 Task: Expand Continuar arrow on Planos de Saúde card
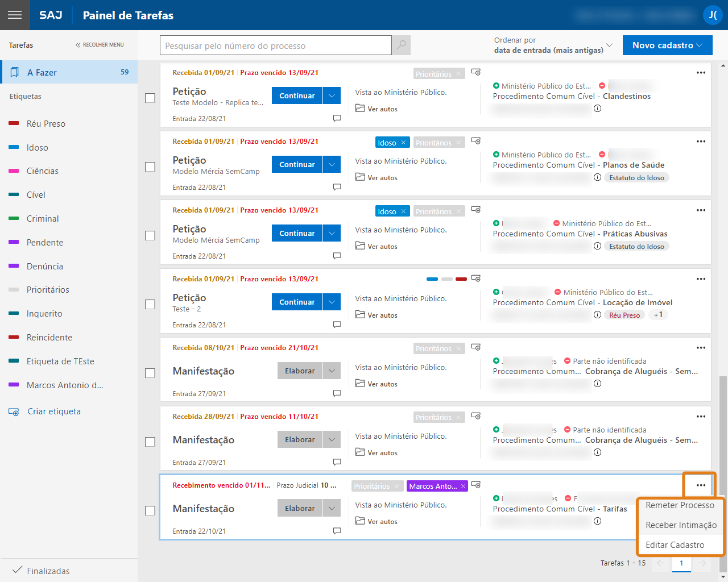332,164
